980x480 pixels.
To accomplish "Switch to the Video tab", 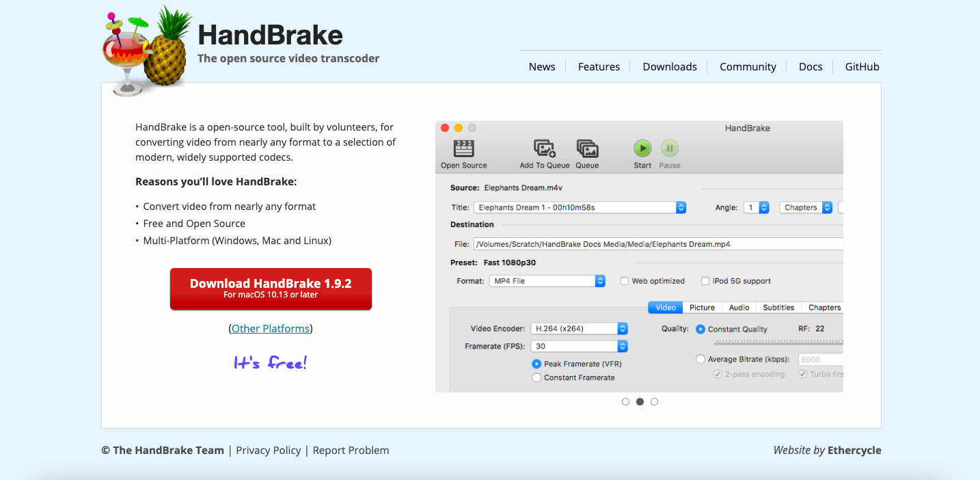I will pyautogui.click(x=666, y=308).
